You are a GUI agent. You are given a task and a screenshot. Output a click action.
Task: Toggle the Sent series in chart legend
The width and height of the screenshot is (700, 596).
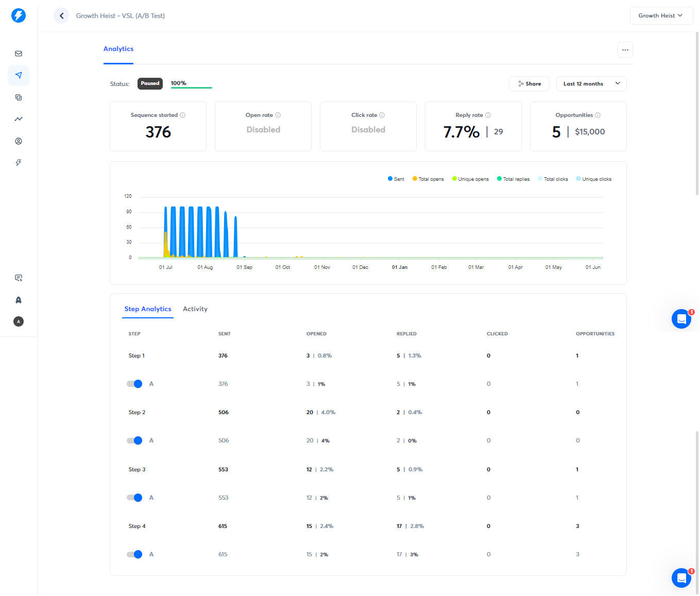[396, 179]
